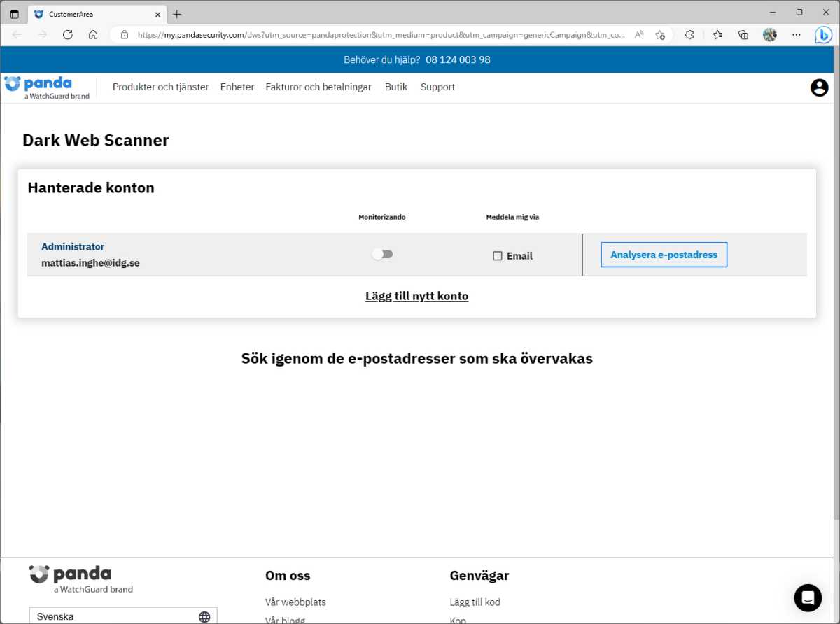Click the mattias.inghe@idg.se email text
840x624 pixels.
pos(90,263)
